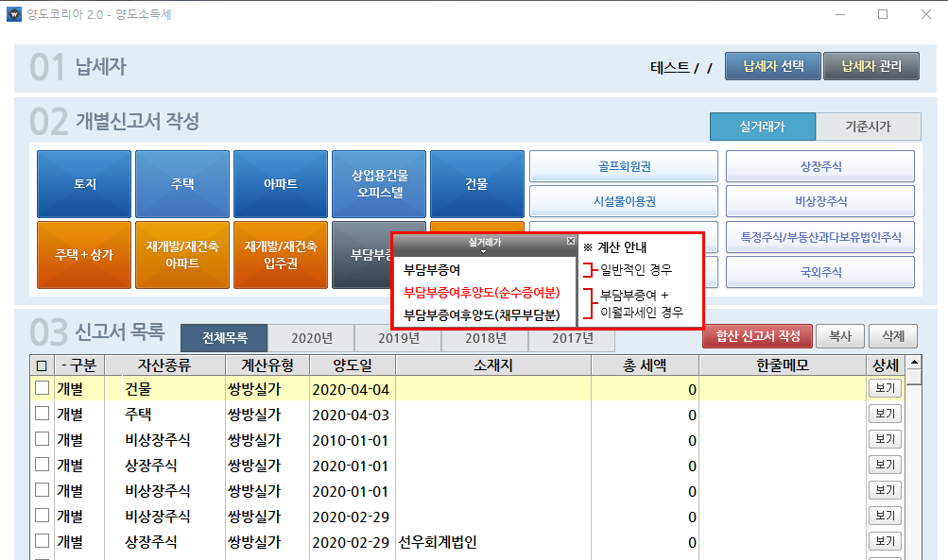
Task: Click the 복사 button
Action: (x=839, y=336)
